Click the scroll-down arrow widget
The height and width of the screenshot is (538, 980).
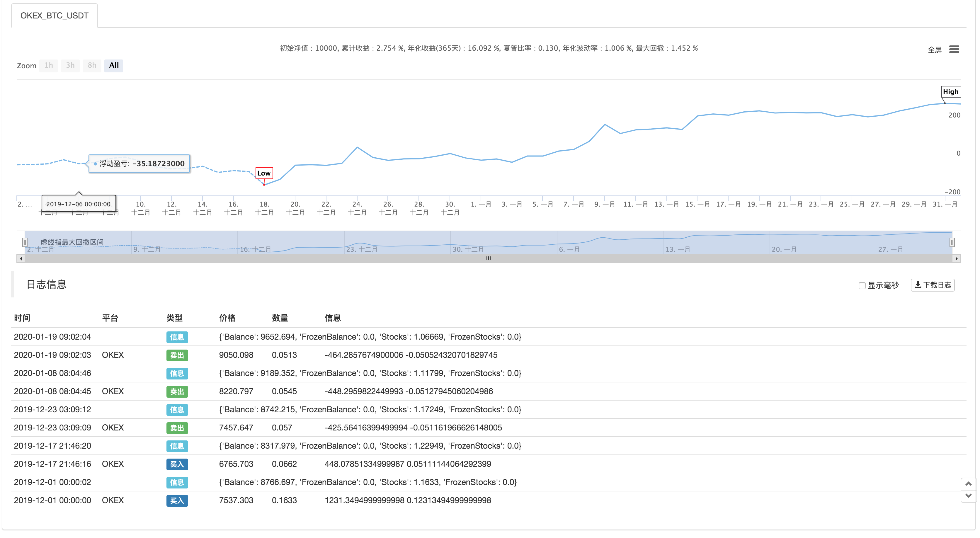point(969,496)
